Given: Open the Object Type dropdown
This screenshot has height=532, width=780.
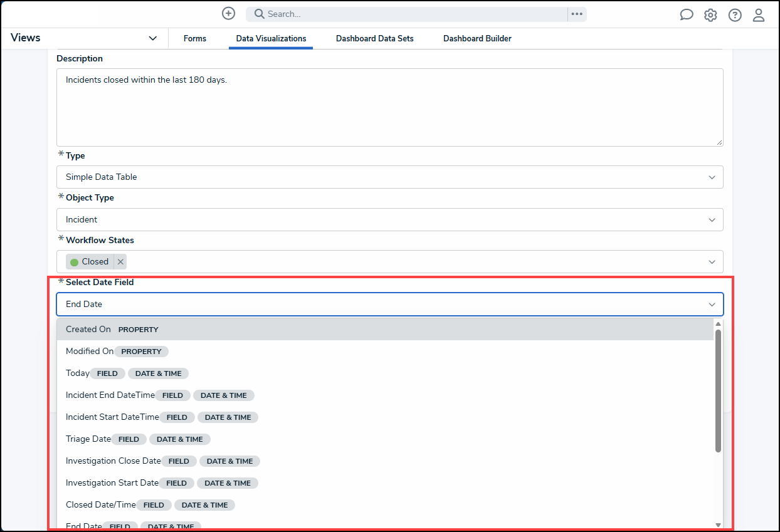Looking at the screenshot, I should click(x=389, y=219).
